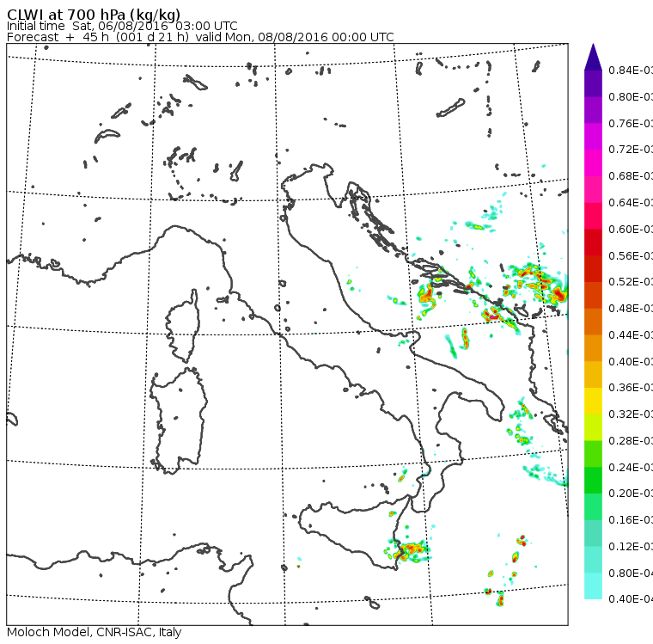Select the orange band between 0.44E and 0.48E
The width and height of the screenshot is (653, 644).
pos(593,322)
